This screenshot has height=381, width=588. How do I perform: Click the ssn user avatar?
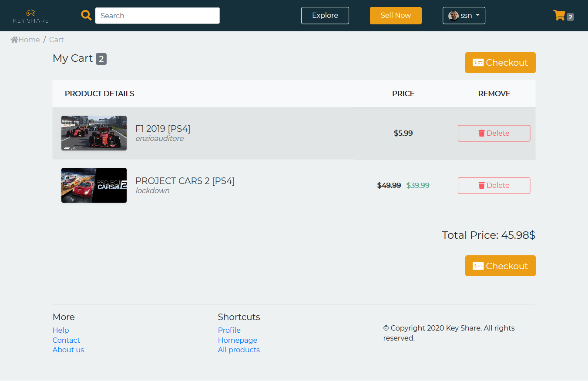(x=453, y=16)
